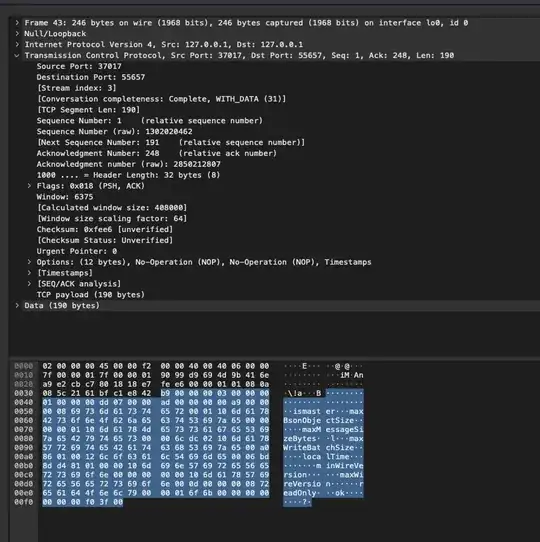Screen dimensions: 540x542
Task: Click hex offset 00f0 row label
Action: coord(24,502)
